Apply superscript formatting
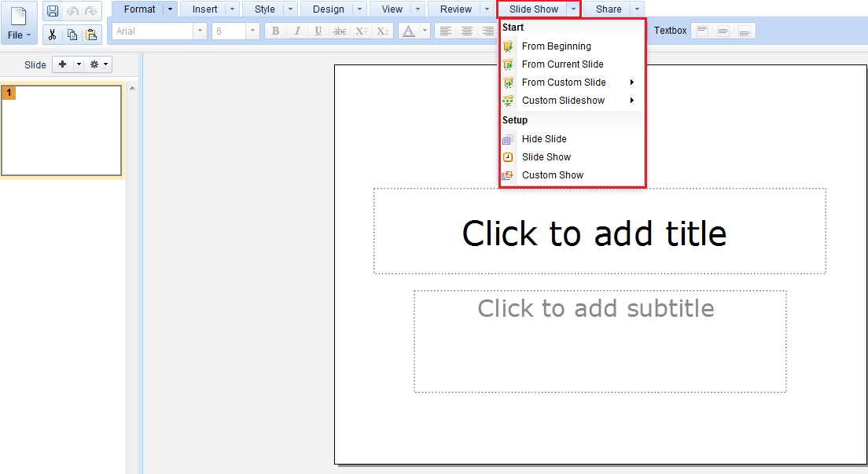Screen dimensions: 868x474 361,31
